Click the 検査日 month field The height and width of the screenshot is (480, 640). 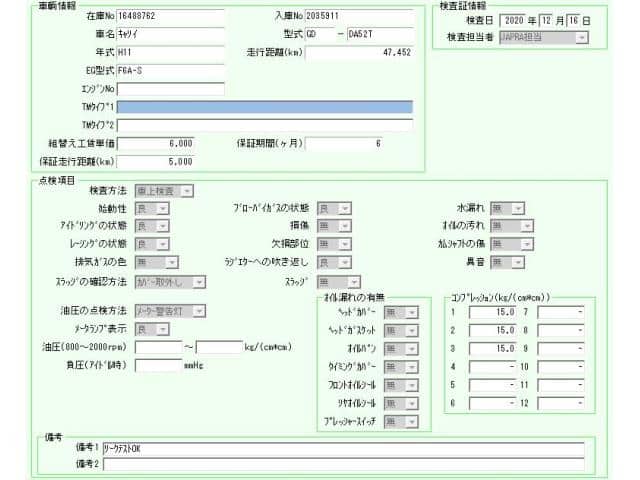546,21
